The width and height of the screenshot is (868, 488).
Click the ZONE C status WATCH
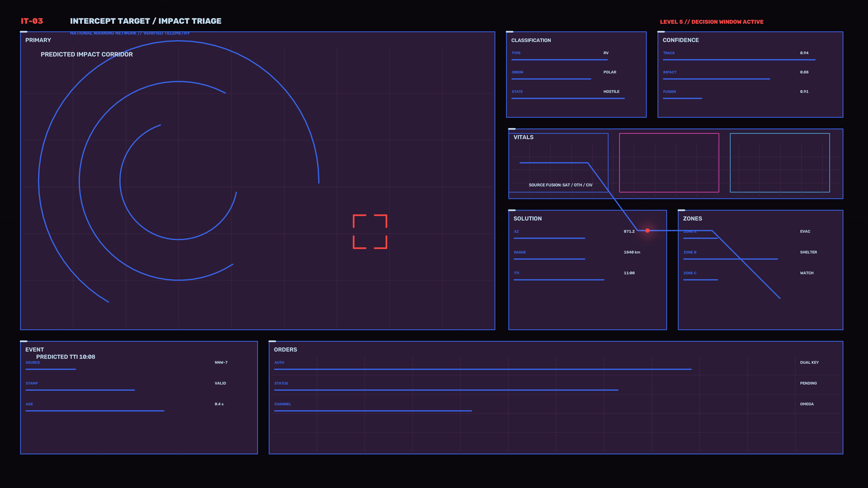point(807,273)
